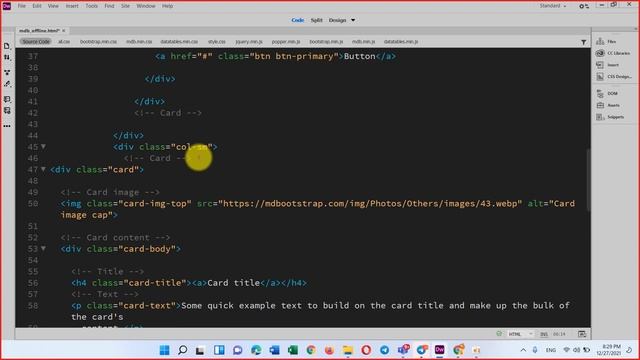Open the Edit menu
The width and height of the screenshot is (640, 360).
point(37,6)
